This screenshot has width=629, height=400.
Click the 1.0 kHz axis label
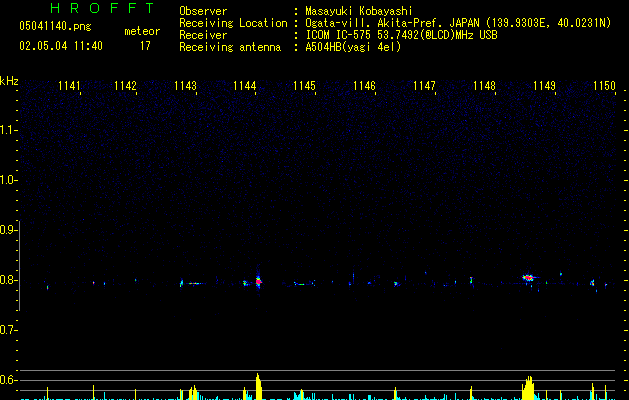click(x=8, y=180)
